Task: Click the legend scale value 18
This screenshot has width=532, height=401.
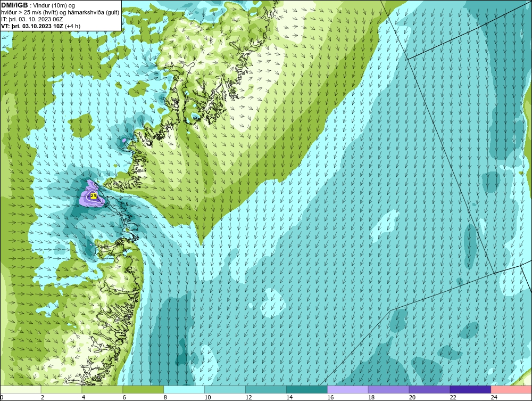Action: [x=371, y=397]
